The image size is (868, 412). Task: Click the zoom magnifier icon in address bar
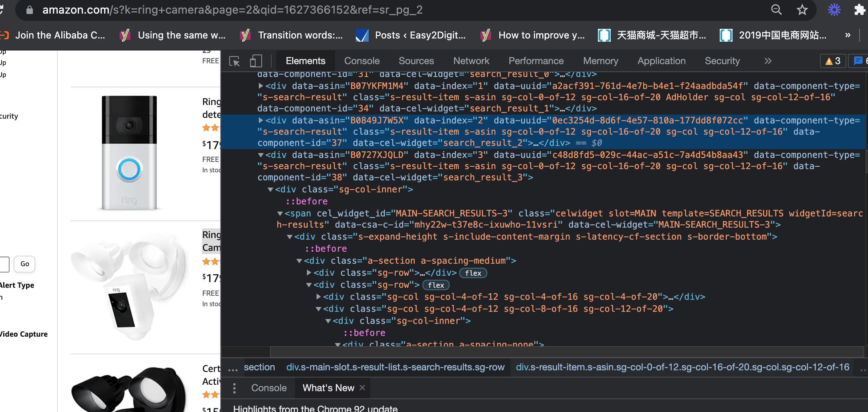tap(776, 10)
